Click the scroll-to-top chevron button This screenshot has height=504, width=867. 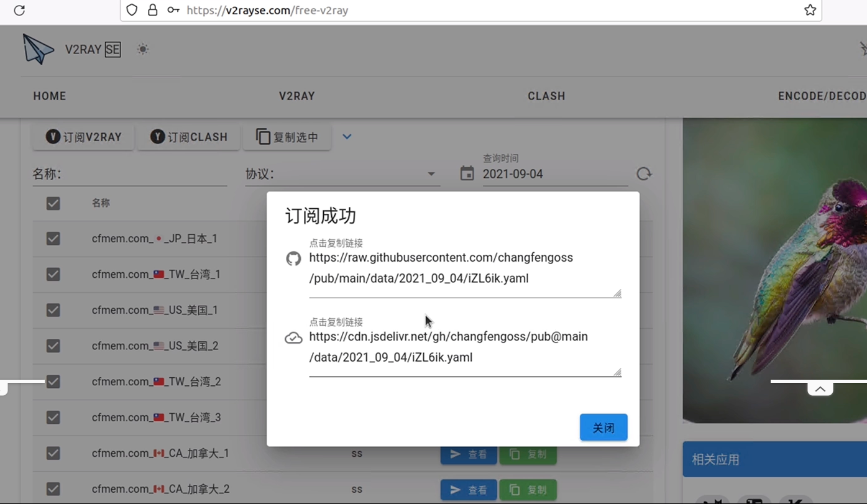(820, 389)
